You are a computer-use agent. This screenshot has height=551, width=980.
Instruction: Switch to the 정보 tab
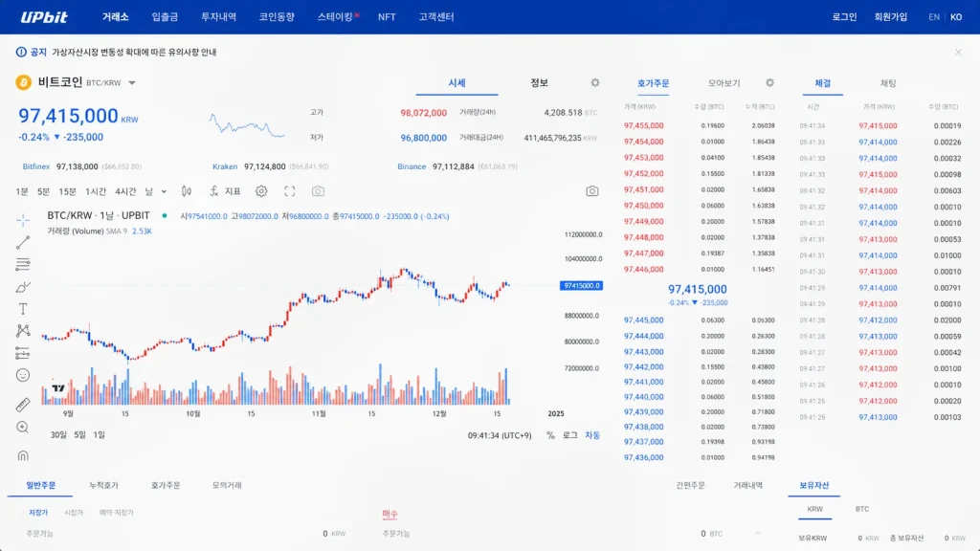(539, 82)
